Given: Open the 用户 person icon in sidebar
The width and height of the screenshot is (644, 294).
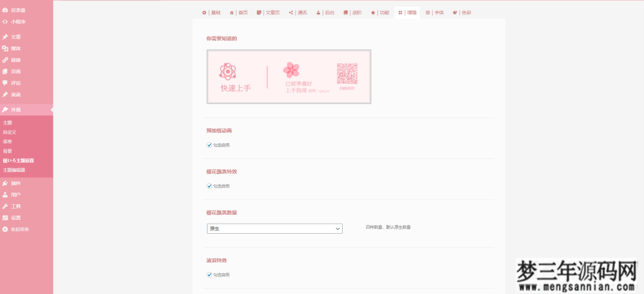Looking at the screenshot, I should (x=5, y=195).
